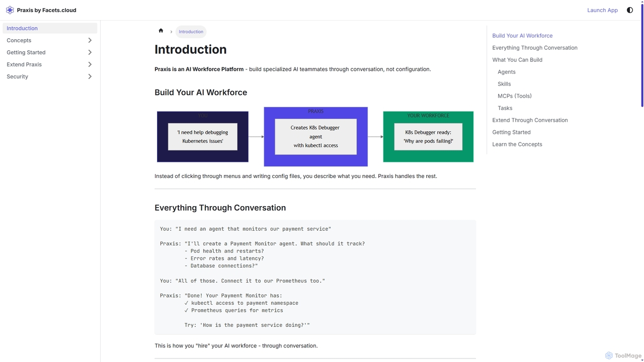Click the Praxis by Facets.cloud title

[47, 10]
